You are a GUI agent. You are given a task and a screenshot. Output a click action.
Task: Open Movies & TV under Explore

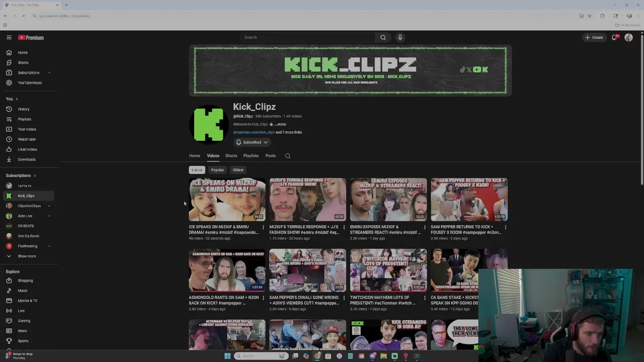coord(28,301)
